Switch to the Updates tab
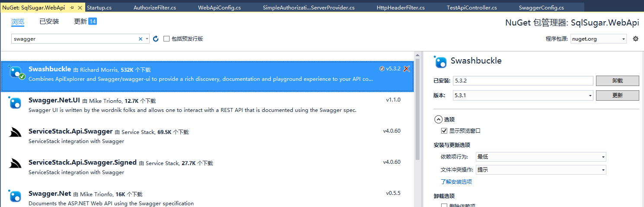The image size is (644, 207). pyautogui.click(x=80, y=22)
